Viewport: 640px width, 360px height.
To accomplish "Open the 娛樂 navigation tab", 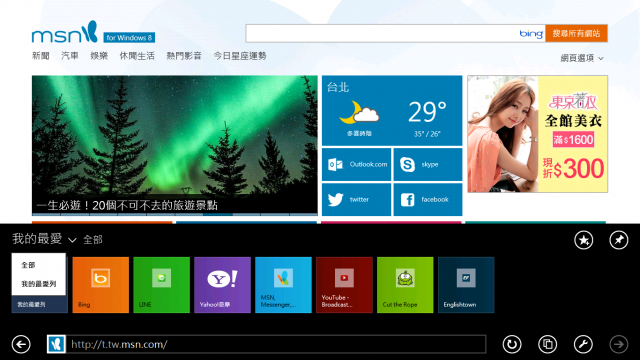I will (x=99, y=56).
